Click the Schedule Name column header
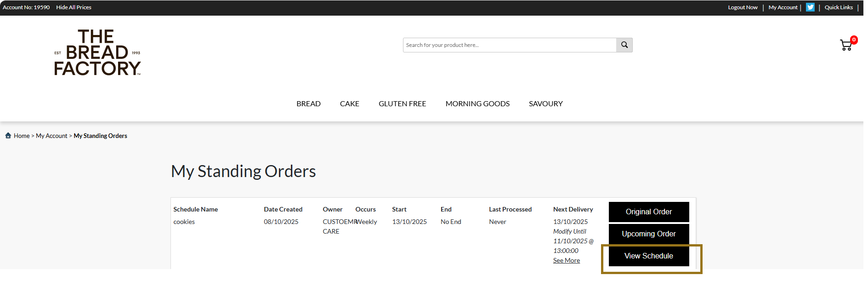The width and height of the screenshot is (868, 298). point(195,209)
